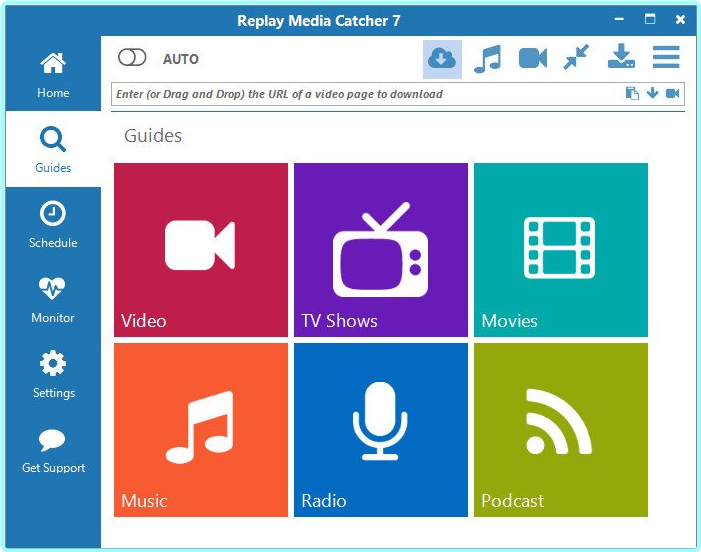701x552 pixels.
Task: Click the inward arrows compact view icon
Action: (x=576, y=57)
